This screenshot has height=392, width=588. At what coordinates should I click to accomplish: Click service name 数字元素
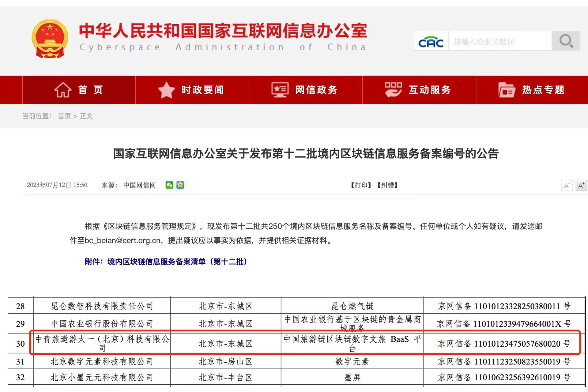point(352,362)
